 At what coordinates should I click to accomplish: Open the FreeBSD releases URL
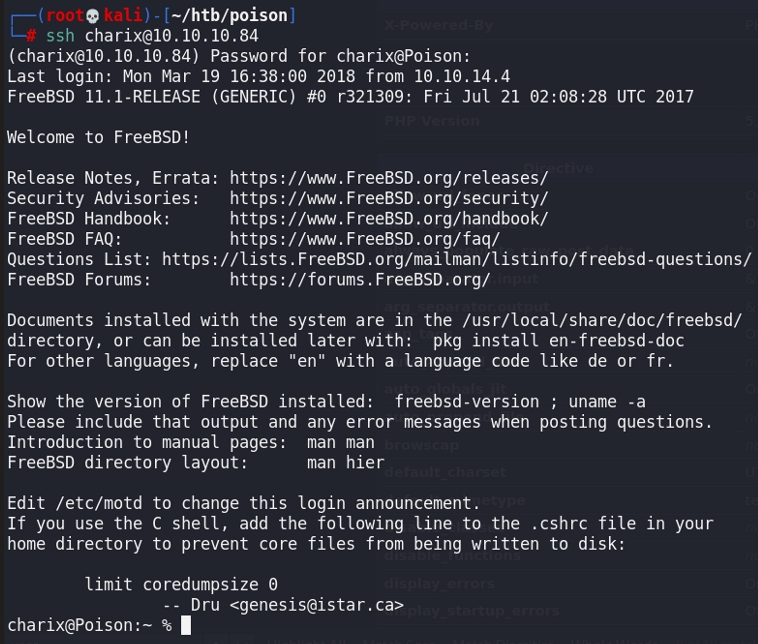click(x=389, y=178)
